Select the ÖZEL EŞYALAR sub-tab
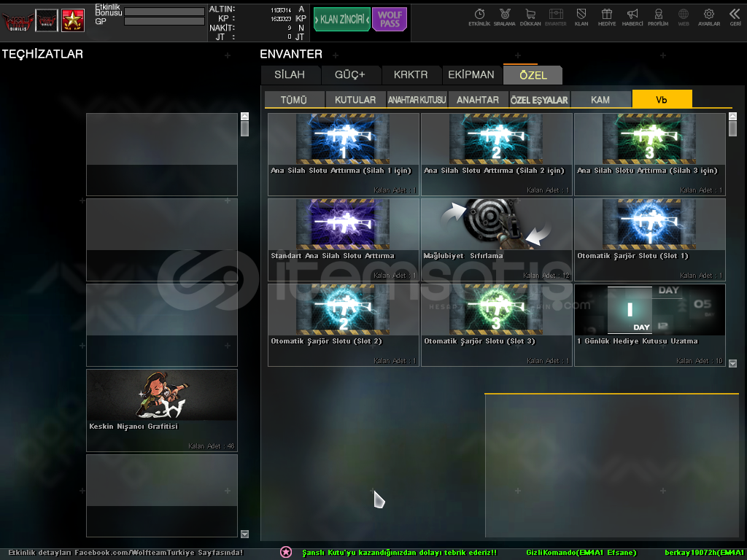This screenshot has width=747, height=560. [x=539, y=99]
